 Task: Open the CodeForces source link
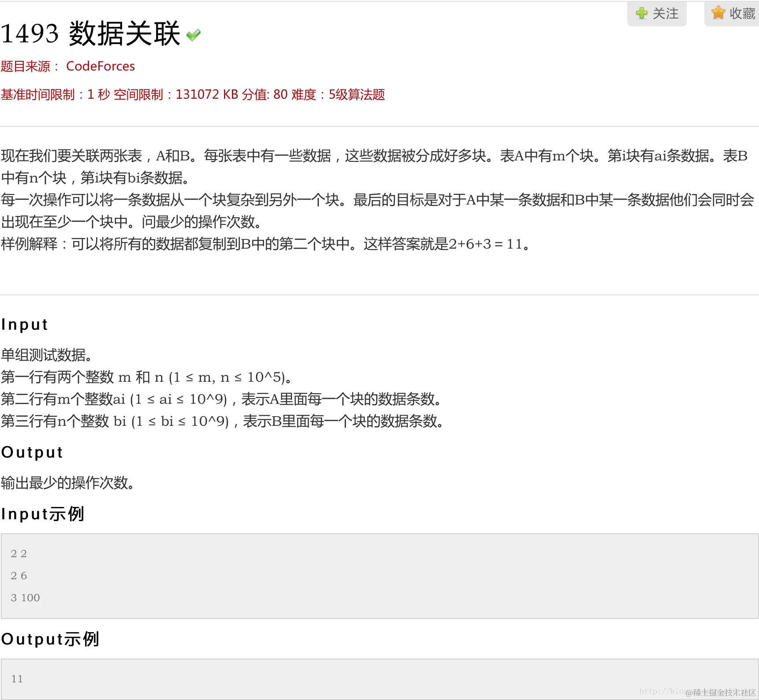[x=100, y=66]
